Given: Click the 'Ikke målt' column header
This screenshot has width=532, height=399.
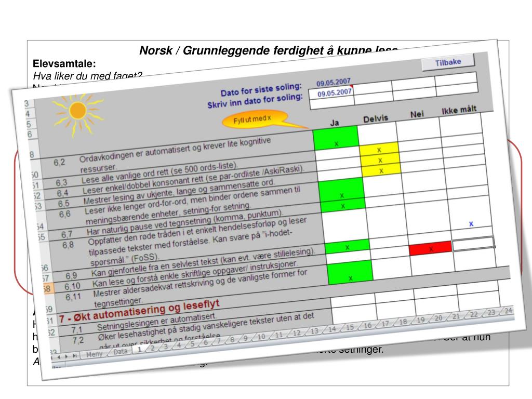Looking at the screenshot, I should [x=459, y=110].
